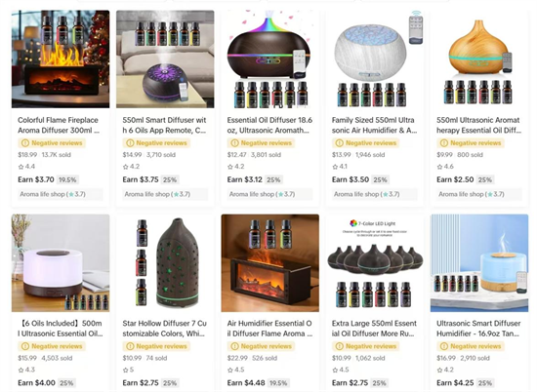Open the Star Hollow Diffuser product image

click(x=165, y=263)
